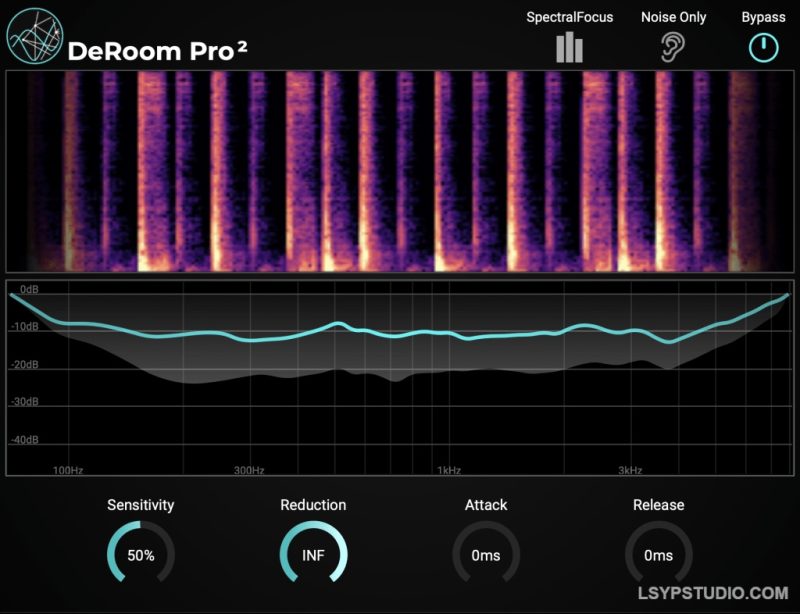Click the Sensitivity label text
This screenshot has height=614, width=800.
[141, 505]
